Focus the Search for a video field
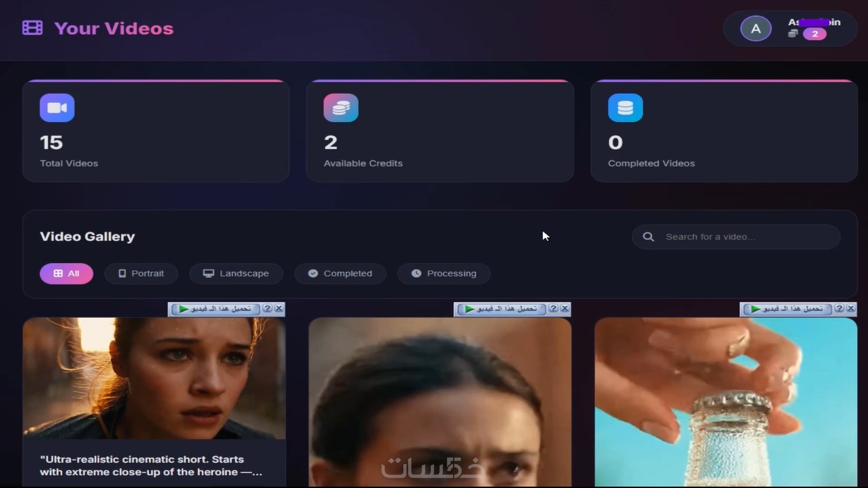 coord(736,237)
